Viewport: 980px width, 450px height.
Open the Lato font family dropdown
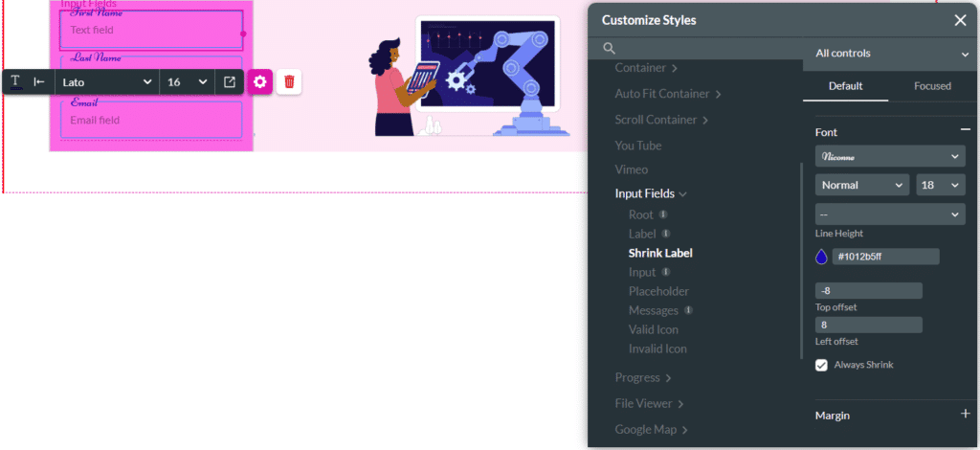tap(106, 82)
